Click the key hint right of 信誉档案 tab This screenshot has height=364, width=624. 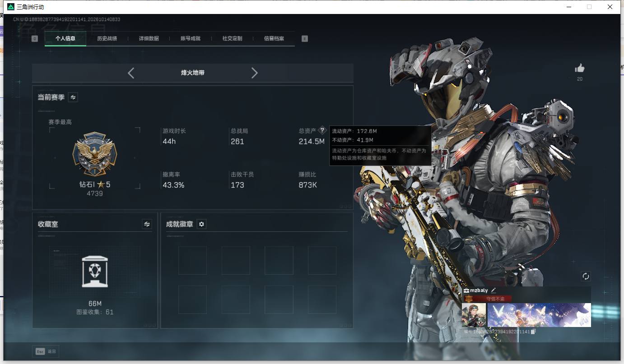coord(305,39)
